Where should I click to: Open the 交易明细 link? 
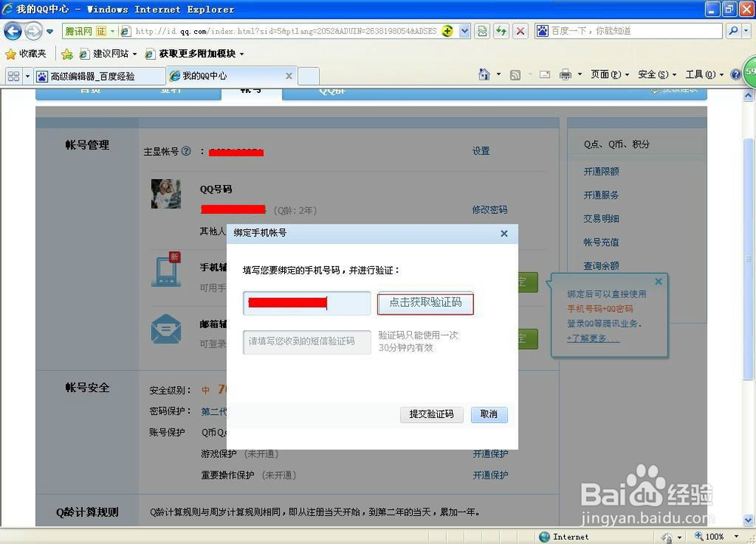pyautogui.click(x=601, y=218)
